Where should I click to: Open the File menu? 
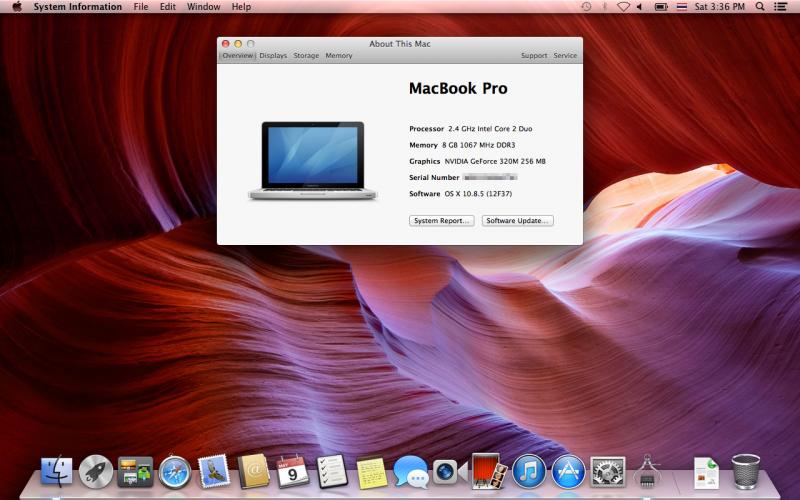(141, 7)
